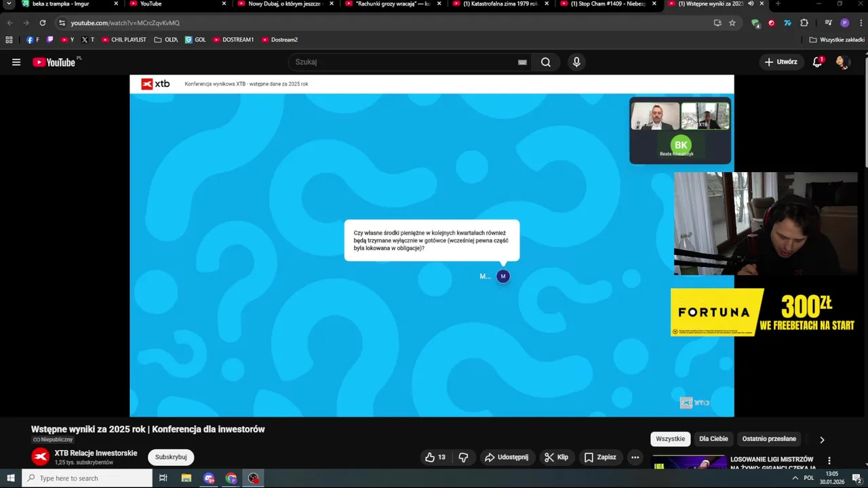Start voice search with the microphone
The width and height of the screenshot is (868, 488).
pos(576,62)
